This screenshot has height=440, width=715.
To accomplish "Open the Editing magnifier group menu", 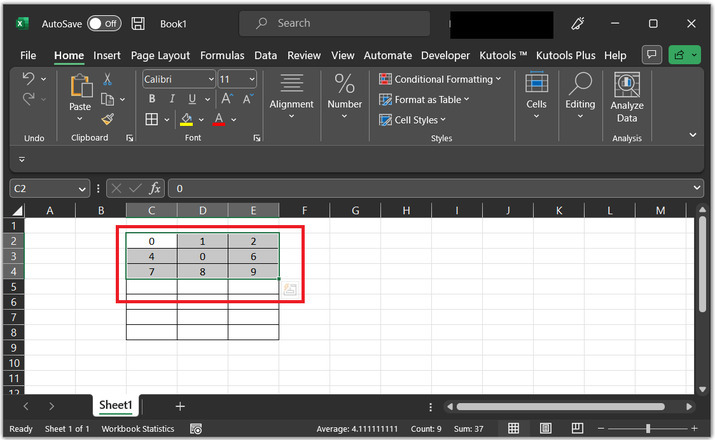I will tap(580, 96).
